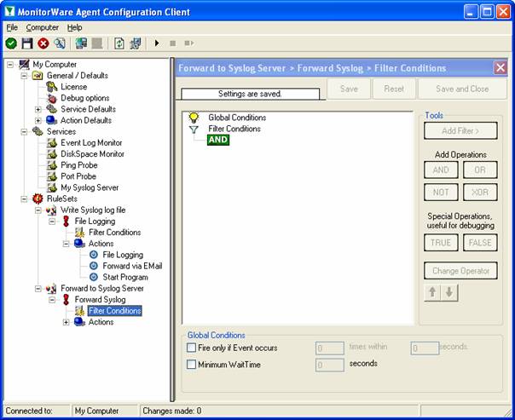Click the magnifier toolbar icon
The image size is (515, 420).
coord(59,43)
